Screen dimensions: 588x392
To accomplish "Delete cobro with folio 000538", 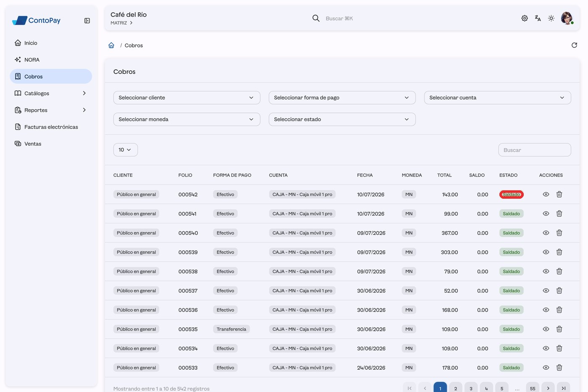I will pos(559,271).
